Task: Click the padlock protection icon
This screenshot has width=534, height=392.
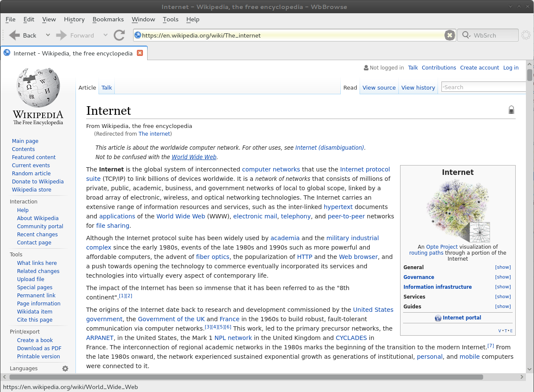Action: (x=511, y=110)
